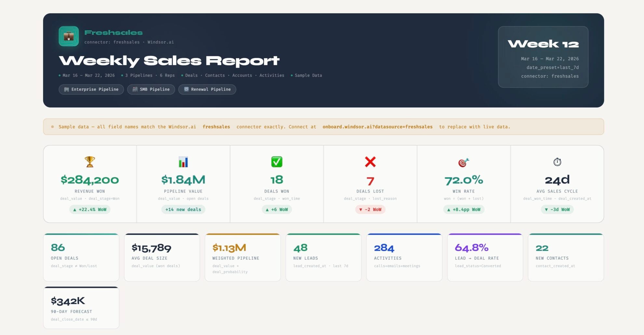The image size is (644, 335).
Task: Click the briefcase icon on Enterprise Pipeline chip
Action: [66, 89]
